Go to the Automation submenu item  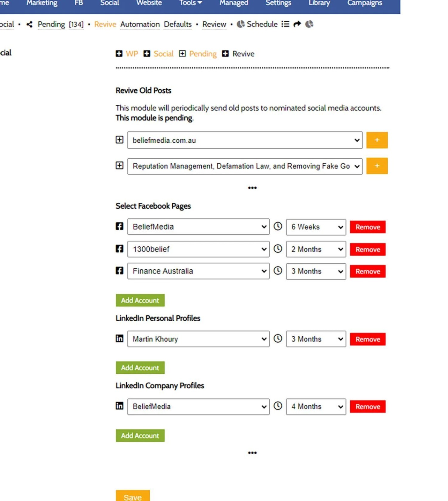click(140, 24)
